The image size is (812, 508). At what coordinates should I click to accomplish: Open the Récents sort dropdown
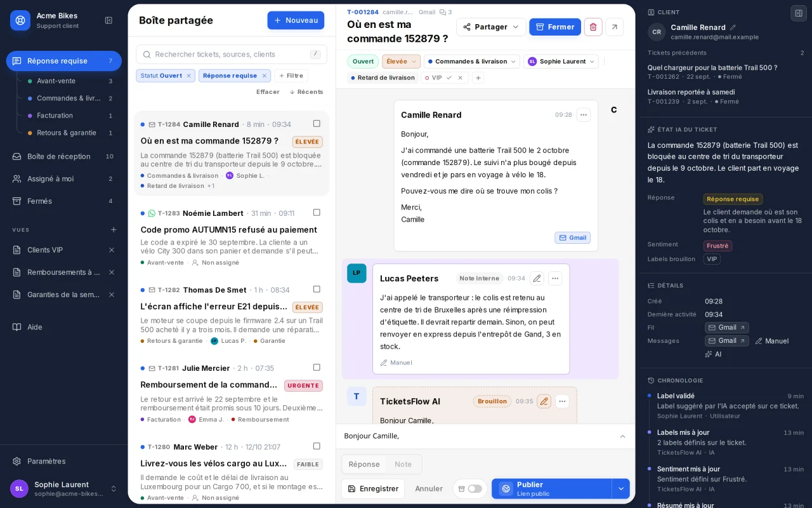point(306,92)
